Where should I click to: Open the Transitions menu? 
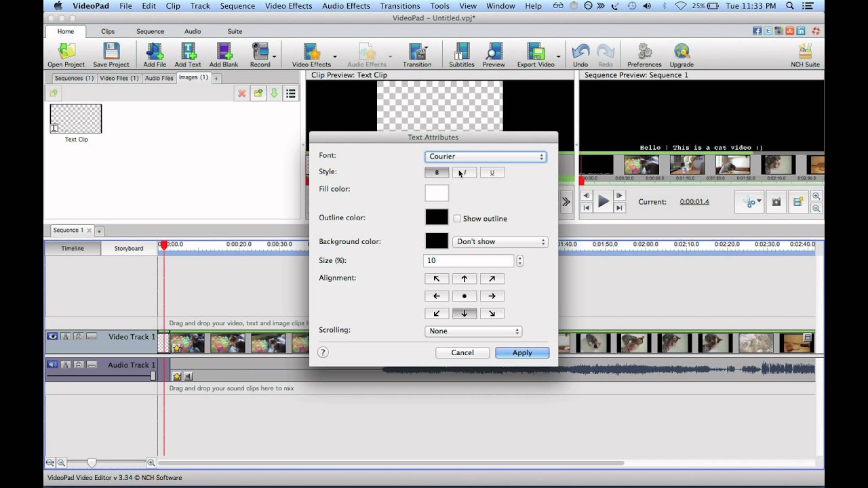coord(400,6)
